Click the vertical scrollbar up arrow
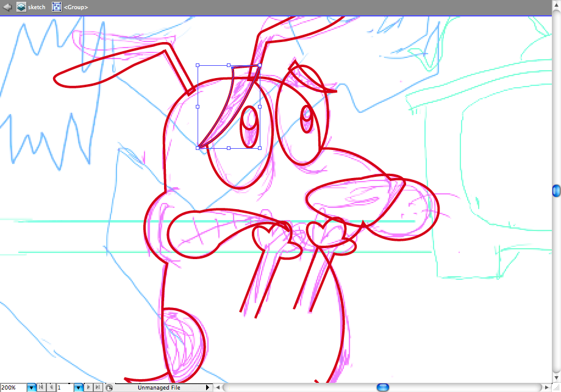This screenshot has width=561, height=392. click(x=556, y=5)
